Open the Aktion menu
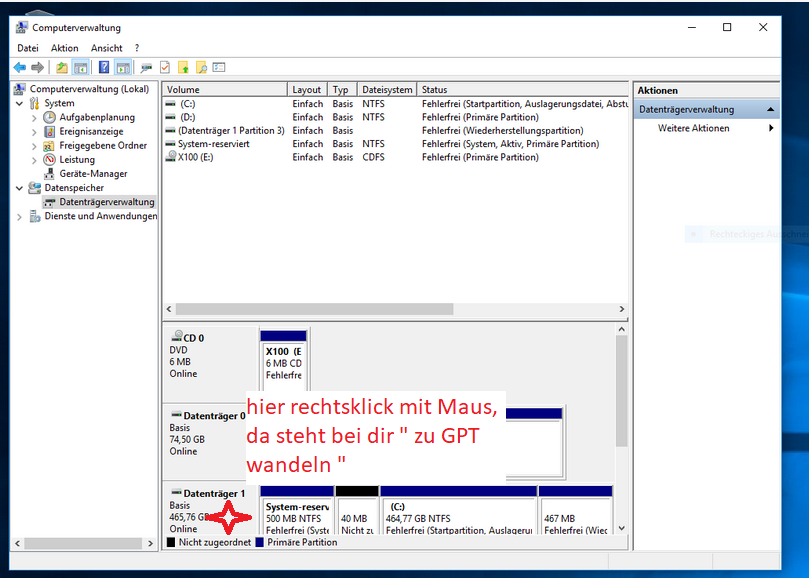The width and height of the screenshot is (809, 578). pos(64,48)
